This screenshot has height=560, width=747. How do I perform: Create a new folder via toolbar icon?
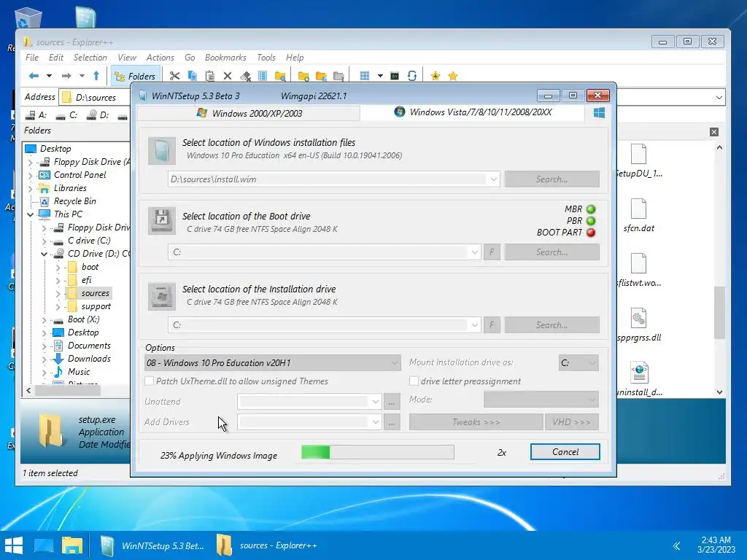(303, 76)
